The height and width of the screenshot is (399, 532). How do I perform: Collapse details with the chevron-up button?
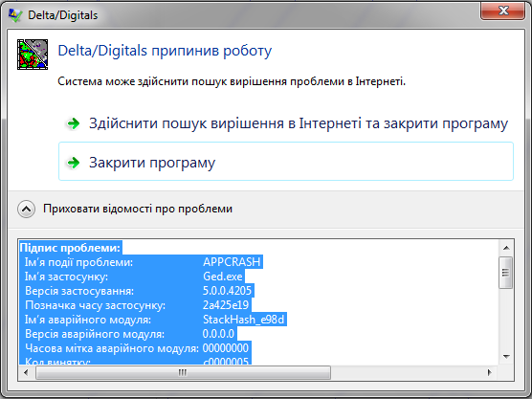(26, 209)
